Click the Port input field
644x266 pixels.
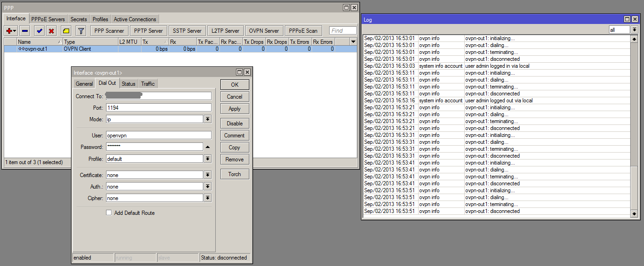pyautogui.click(x=159, y=107)
